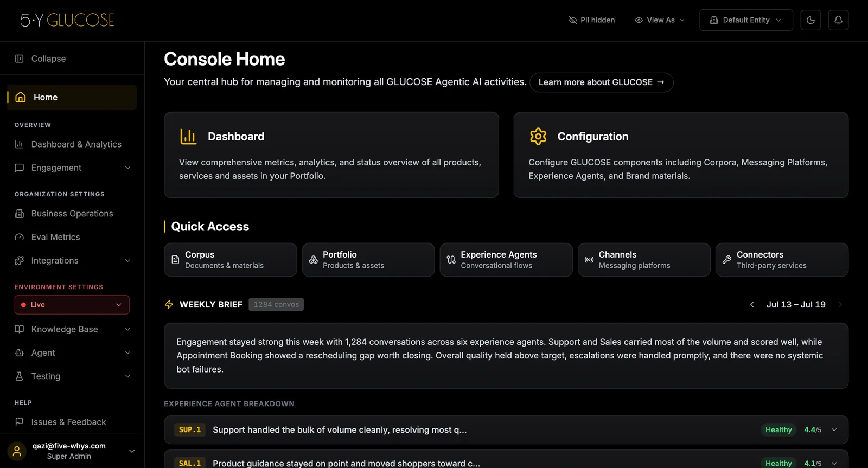Click the Eval Metrics gauge icon
The width and height of the screenshot is (868, 468).
pos(20,237)
